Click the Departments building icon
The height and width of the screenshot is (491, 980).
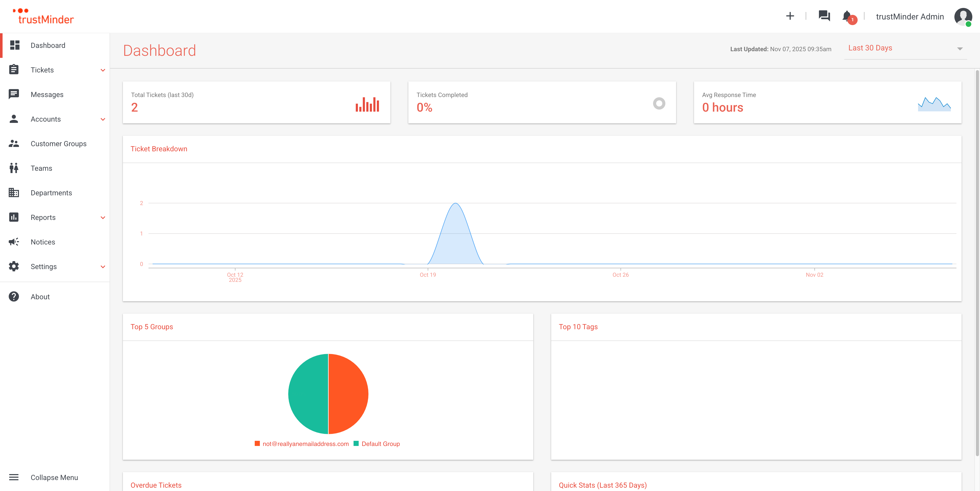pos(14,193)
